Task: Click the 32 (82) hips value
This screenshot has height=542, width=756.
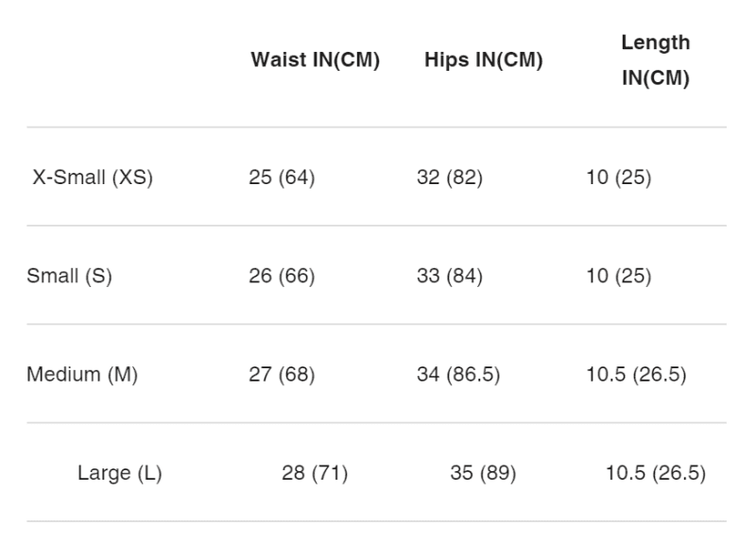Action: click(450, 178)
